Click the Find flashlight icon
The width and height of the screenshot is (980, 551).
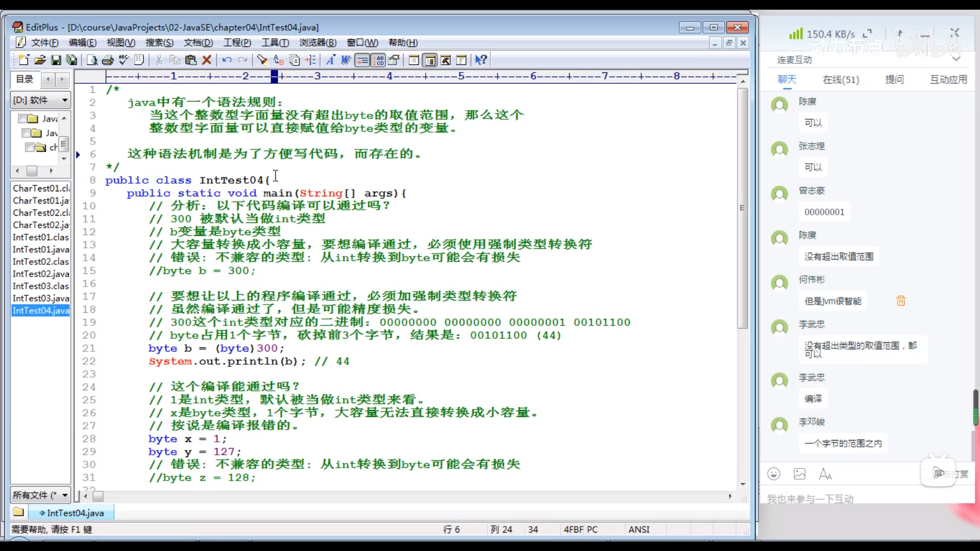coord(262,60)
